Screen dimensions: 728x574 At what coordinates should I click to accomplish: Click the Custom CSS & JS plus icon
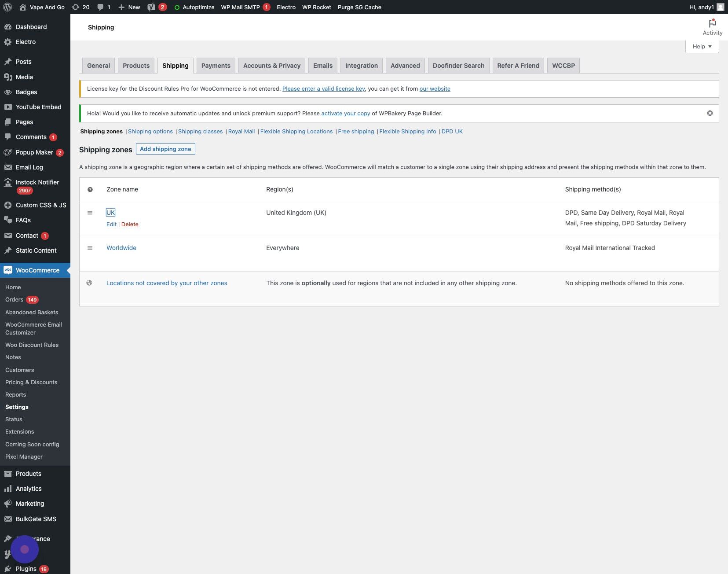(8, 205)
